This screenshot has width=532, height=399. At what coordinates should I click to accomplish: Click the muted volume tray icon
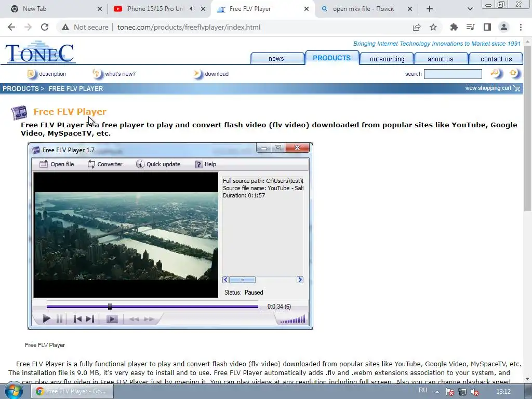475,392
